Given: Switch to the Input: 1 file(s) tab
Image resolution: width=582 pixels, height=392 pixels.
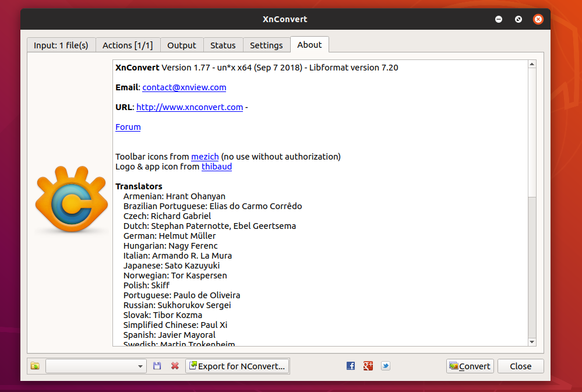Looking at the screenshot, I should coord(61,45).
